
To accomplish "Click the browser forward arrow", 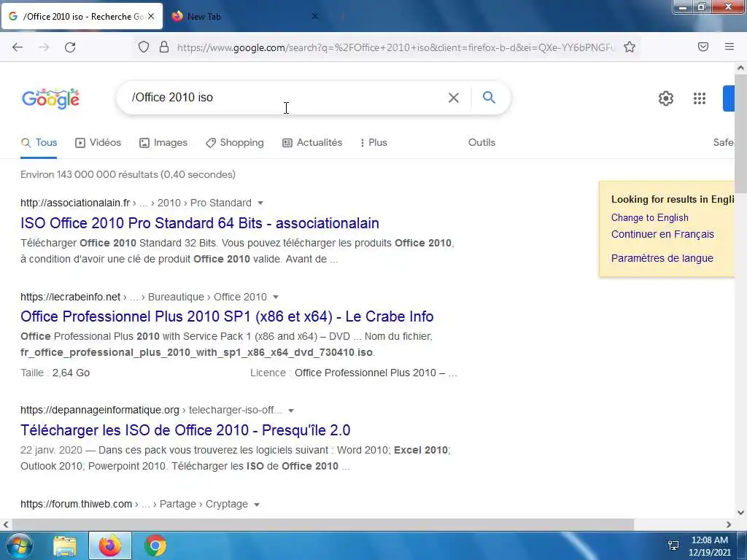I will tap(44, 47).
